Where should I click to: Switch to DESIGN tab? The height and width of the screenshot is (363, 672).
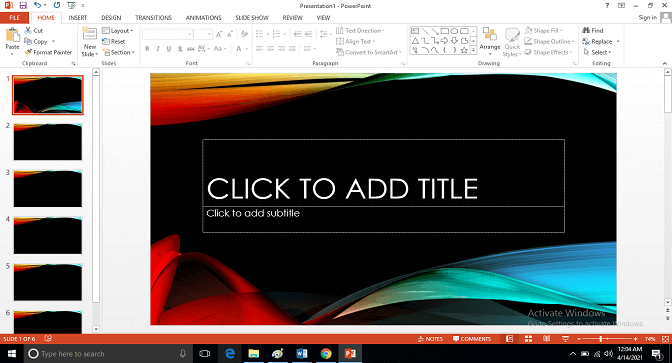(111, 18)
